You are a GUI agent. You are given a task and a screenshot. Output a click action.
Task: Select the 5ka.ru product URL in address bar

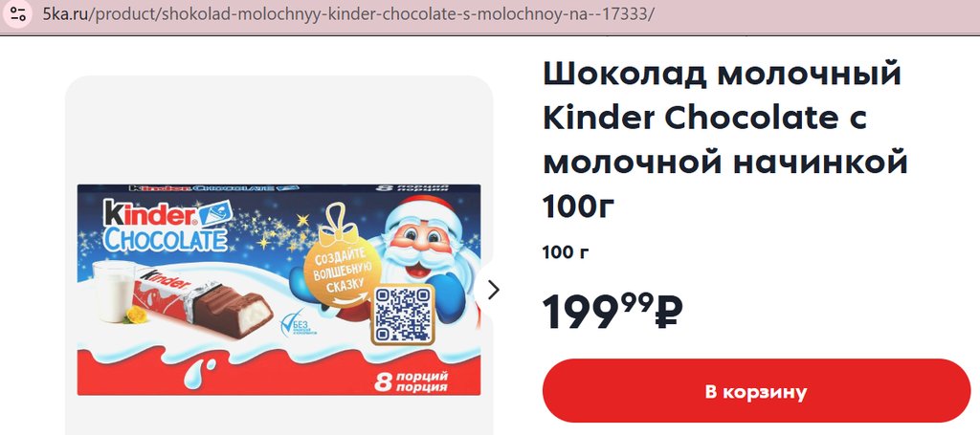(348, 13)
